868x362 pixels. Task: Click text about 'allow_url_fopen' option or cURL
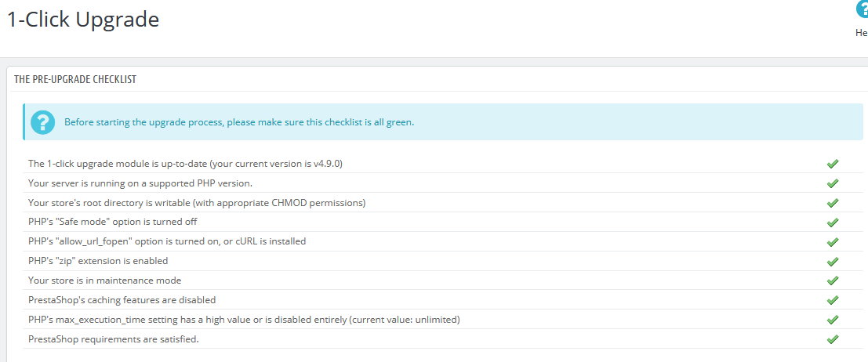(x=167, y=241)
